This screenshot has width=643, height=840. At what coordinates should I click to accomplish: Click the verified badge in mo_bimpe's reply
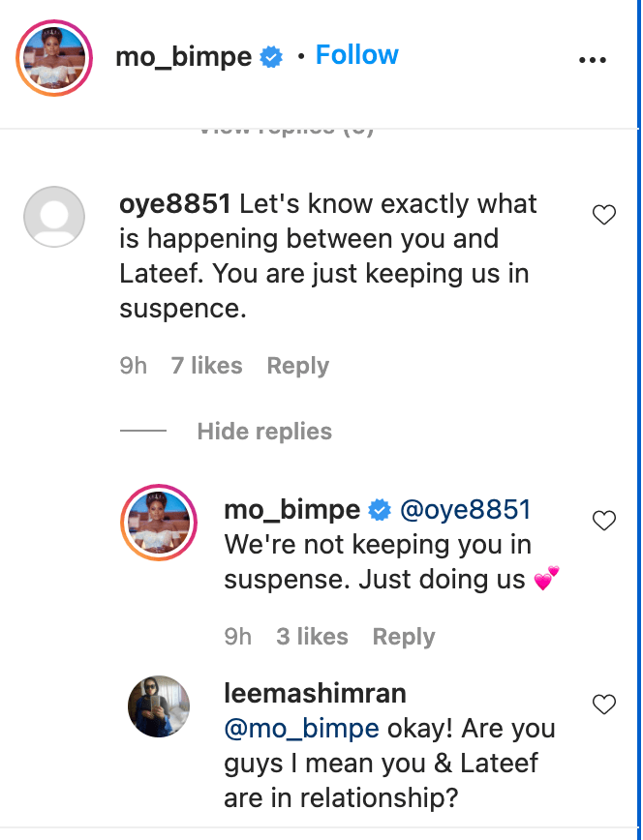click(381, 510)
